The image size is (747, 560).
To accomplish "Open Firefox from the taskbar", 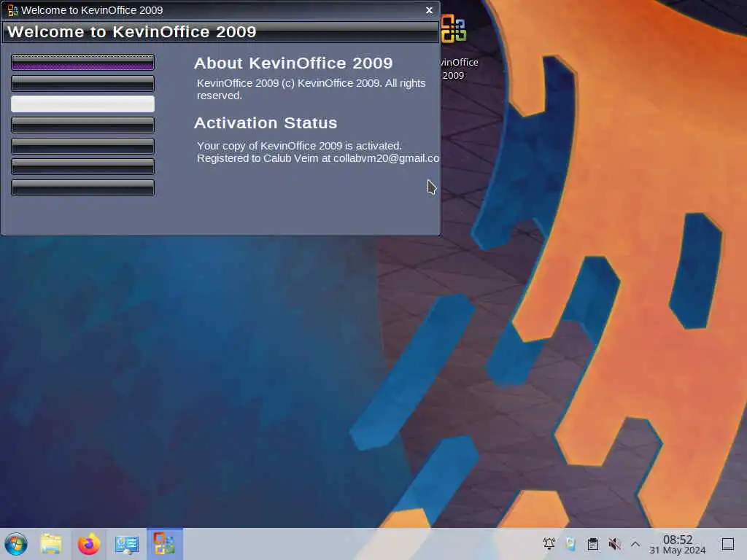I will (89, 544).
